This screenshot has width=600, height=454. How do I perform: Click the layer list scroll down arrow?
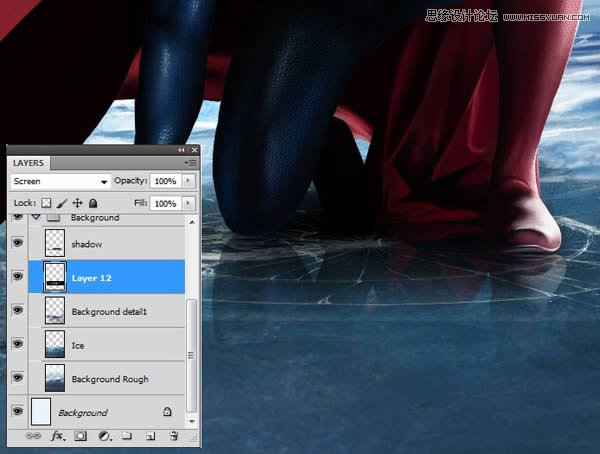[x=192, y=421]
